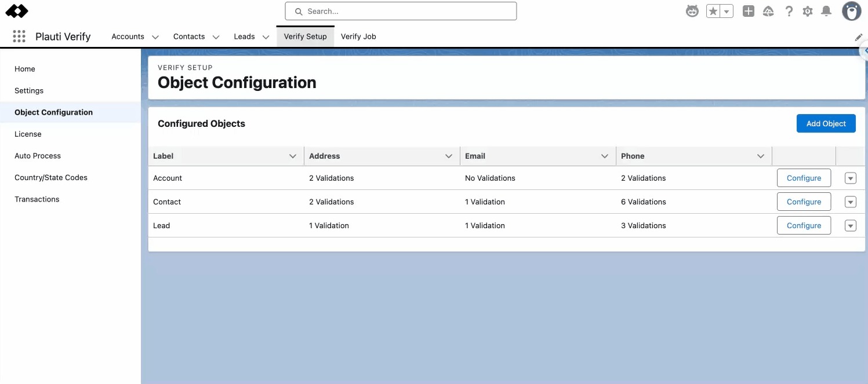Image resolution: width=868 pixels, height=384 pixels.
Task: Expand the Label column header menu
Action: point(293,156)
